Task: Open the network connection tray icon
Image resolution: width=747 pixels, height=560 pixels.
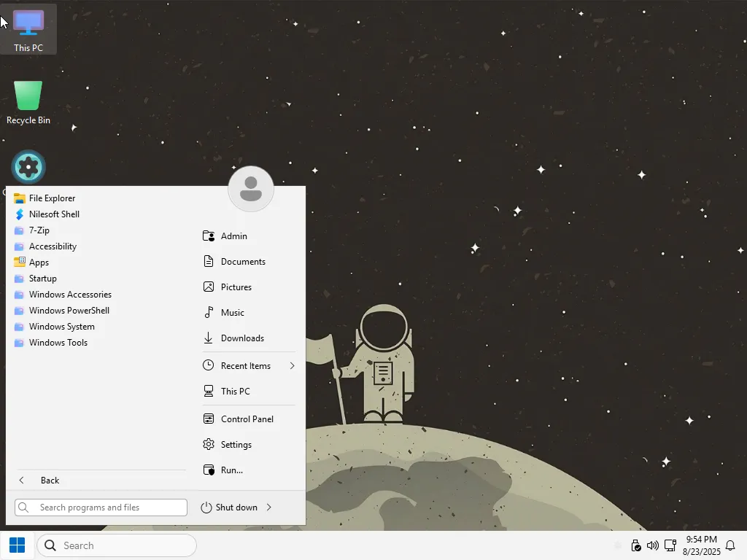Action: click(670, 545)
